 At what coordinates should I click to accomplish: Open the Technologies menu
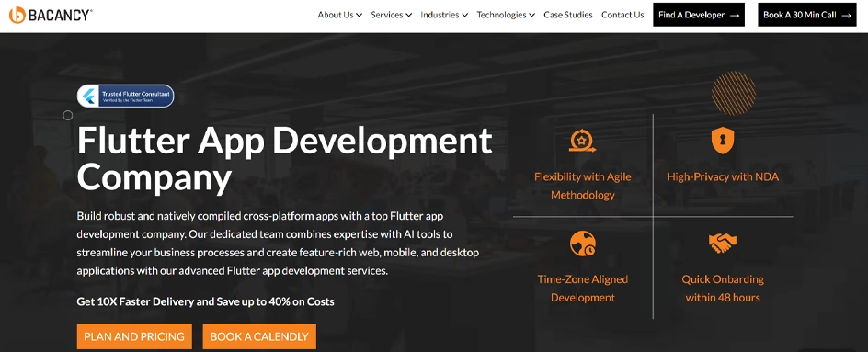506,15
